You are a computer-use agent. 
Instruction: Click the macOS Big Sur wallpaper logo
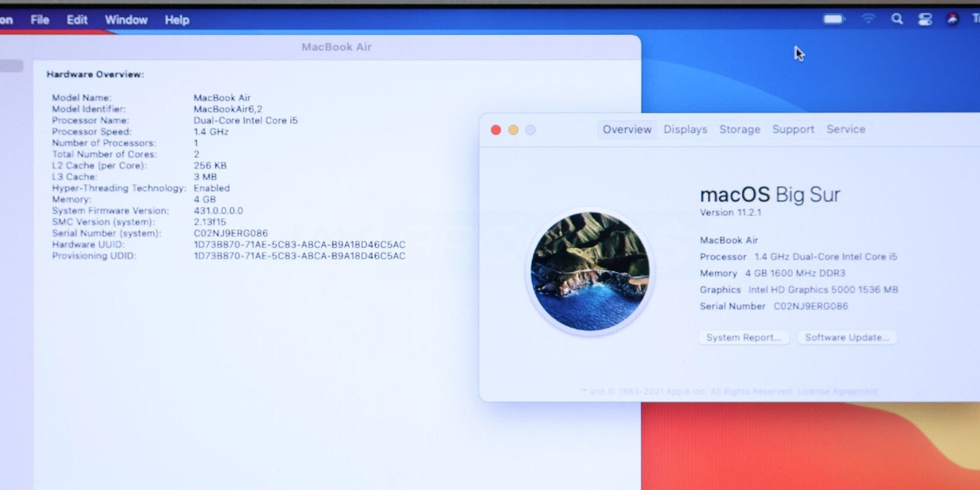[590, 271]
